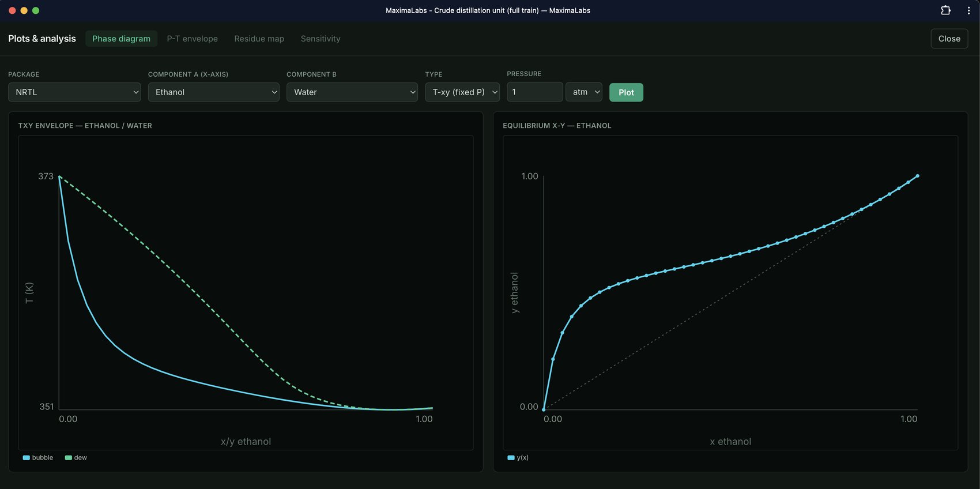The height and width of the screenshot is (489, 980).
Task: Open the extensions puzzle icon
Action: pos(945,10)
